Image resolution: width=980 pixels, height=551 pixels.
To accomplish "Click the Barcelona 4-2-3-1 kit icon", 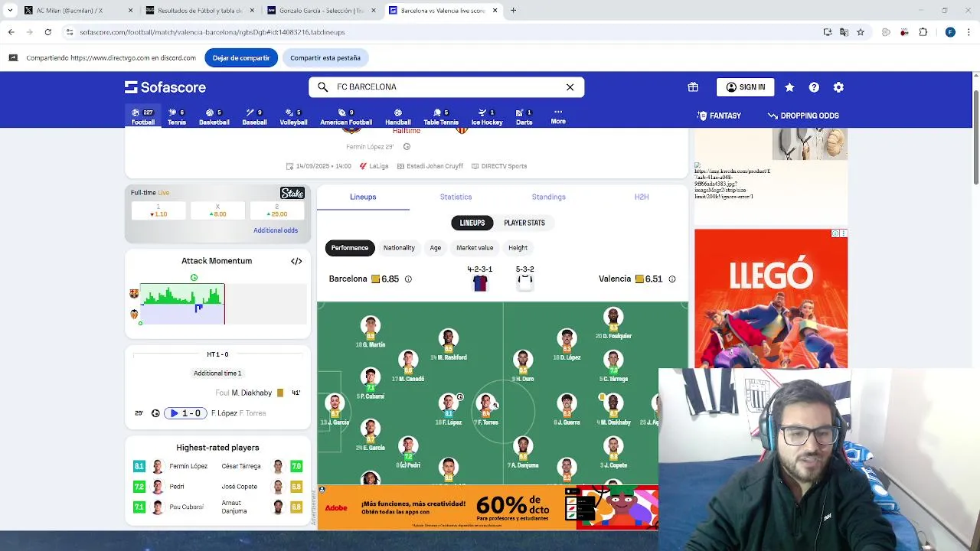I will (480, 283).
